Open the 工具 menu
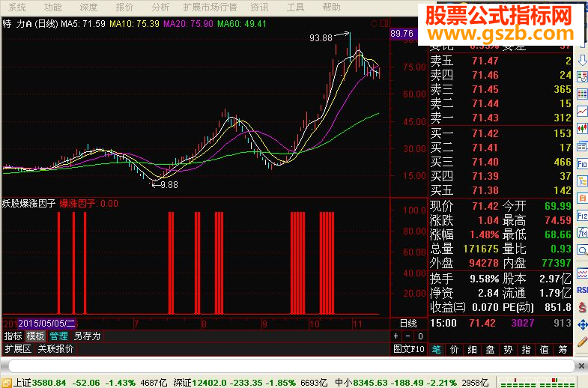 click(296, 7)
